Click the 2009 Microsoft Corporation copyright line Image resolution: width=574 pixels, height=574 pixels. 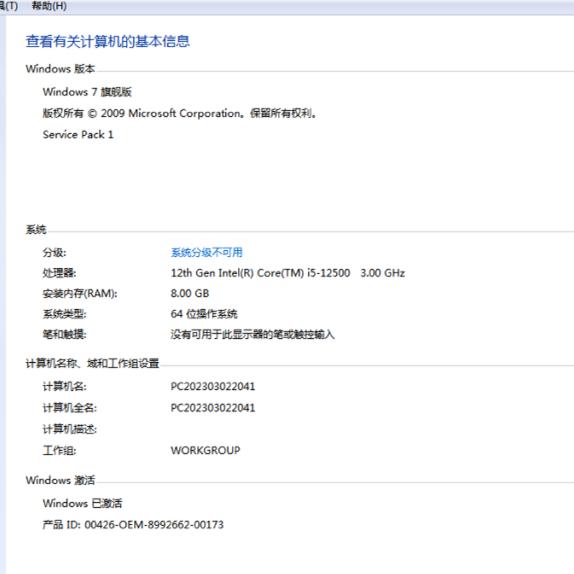[179, 113]
